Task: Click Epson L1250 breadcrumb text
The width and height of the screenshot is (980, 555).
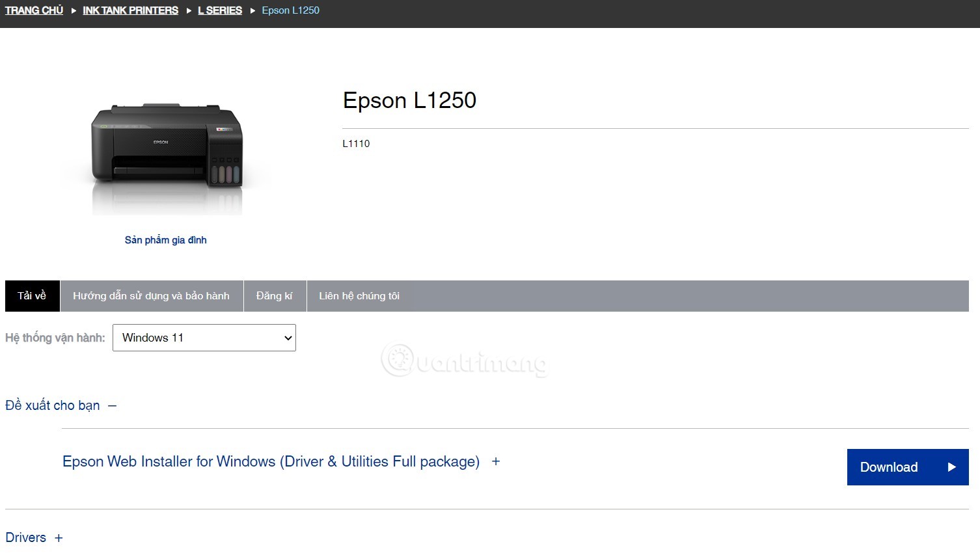Action: (290, 10)
